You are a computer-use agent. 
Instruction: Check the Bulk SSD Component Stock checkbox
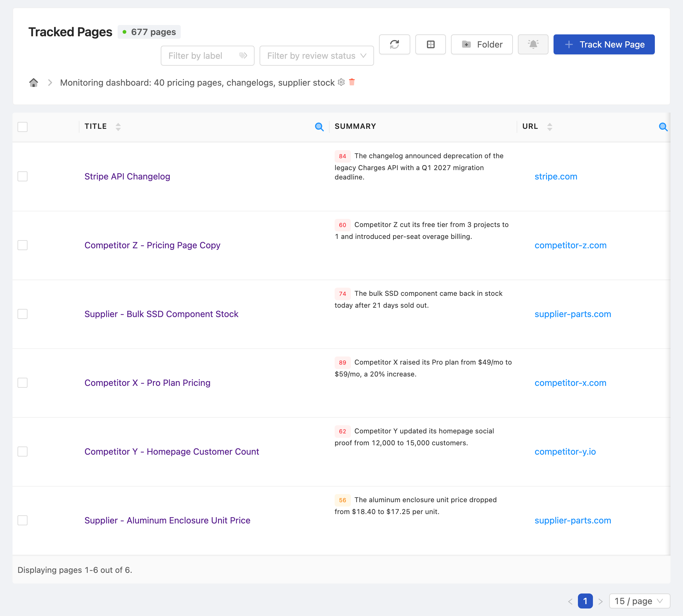coord(22,314)
